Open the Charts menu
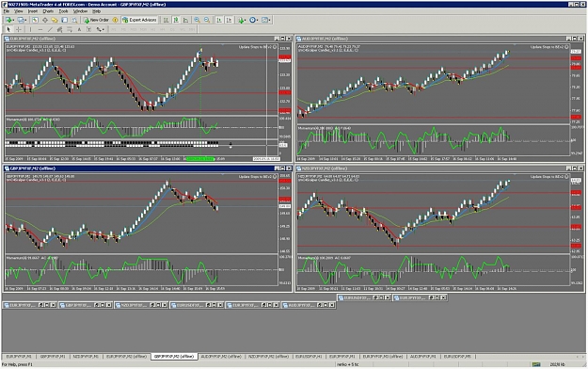Screen dimensions: 588x369 tap(48, 11)
